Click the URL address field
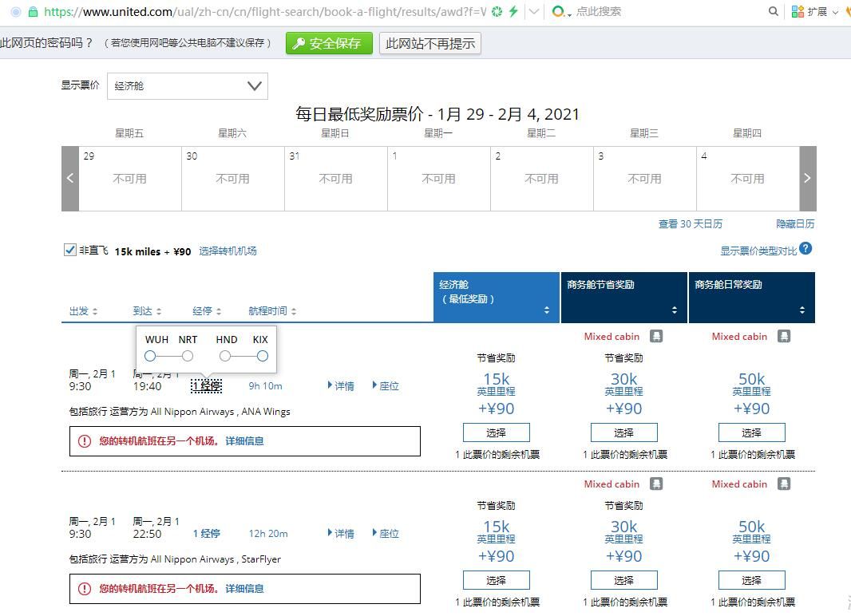The width and height of the screenshot is (851, 616). click(x=265, y=11)
